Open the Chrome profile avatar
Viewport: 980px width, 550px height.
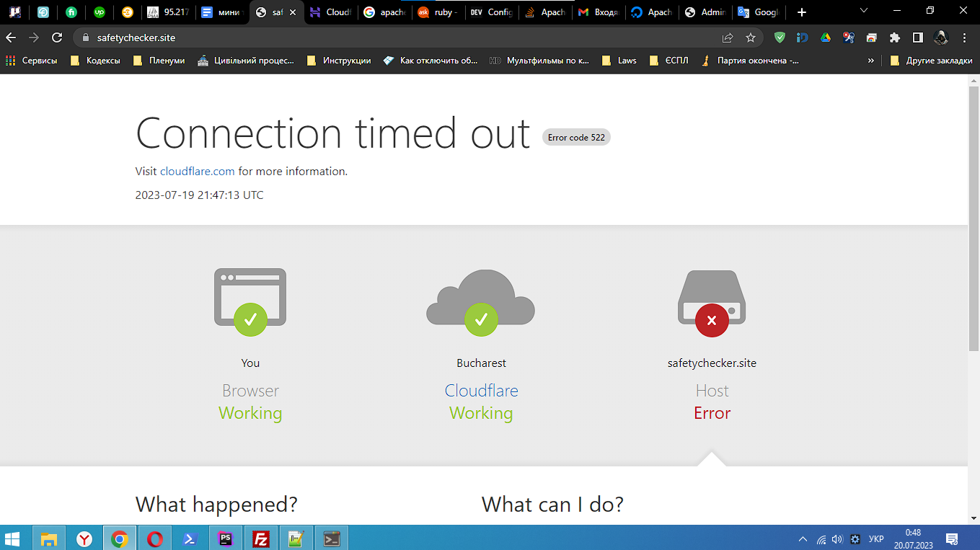[941, 37]
